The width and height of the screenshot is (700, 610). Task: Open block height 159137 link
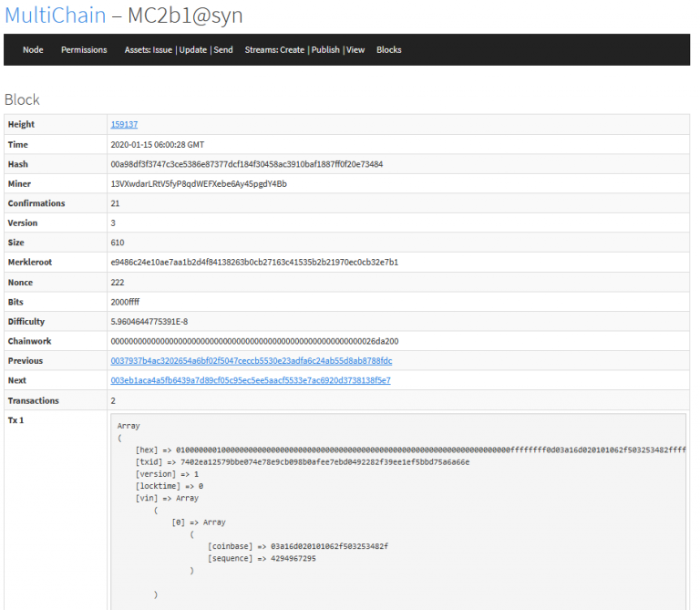pos(124,125)
